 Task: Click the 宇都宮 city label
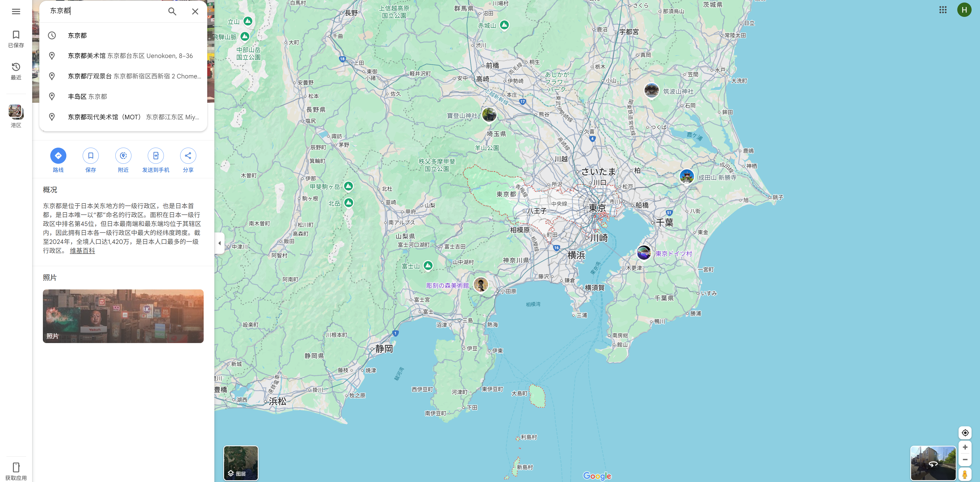629,32
